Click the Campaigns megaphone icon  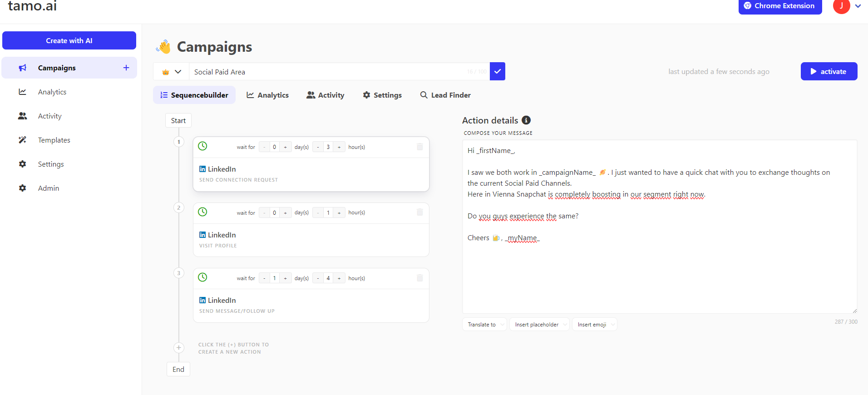pyautogui.click(x=22, y=68)
